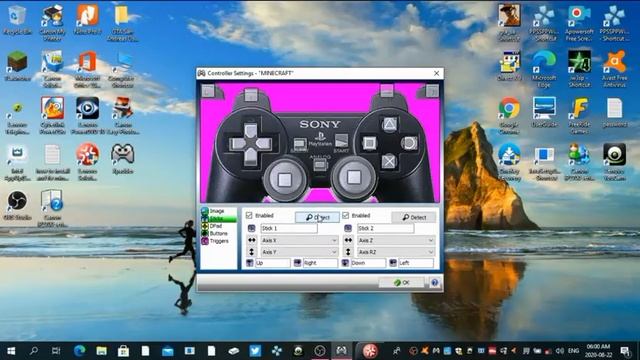The image size is (640, 360).
Task: Click the square face button on controller
Action: click(x=369, y=143)
